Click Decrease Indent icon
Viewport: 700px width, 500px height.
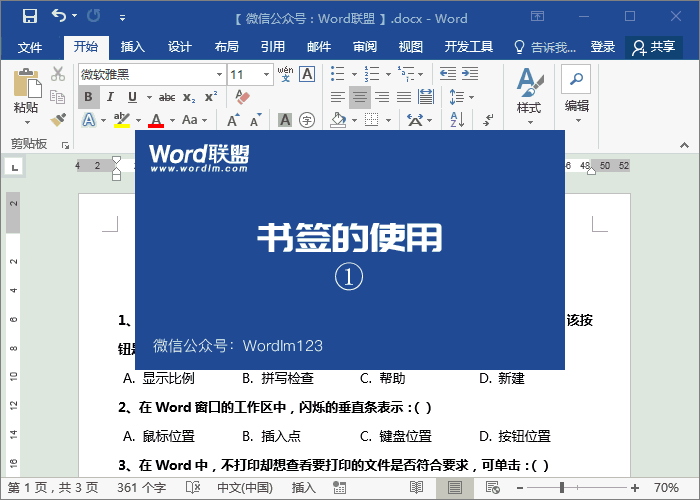click(448, 74)
